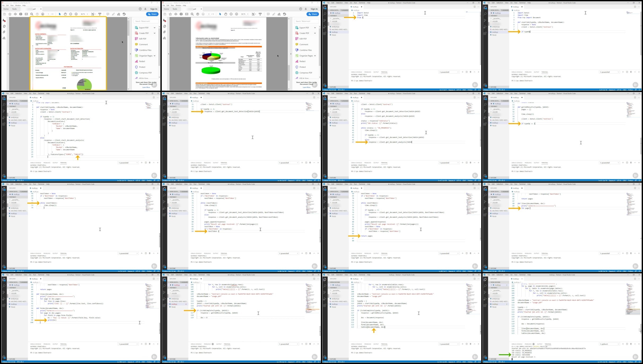In VS Code python3-terminal window, click Manage gear icon
The width and height of the screenshot is (643, 364).
coord(485,357)
